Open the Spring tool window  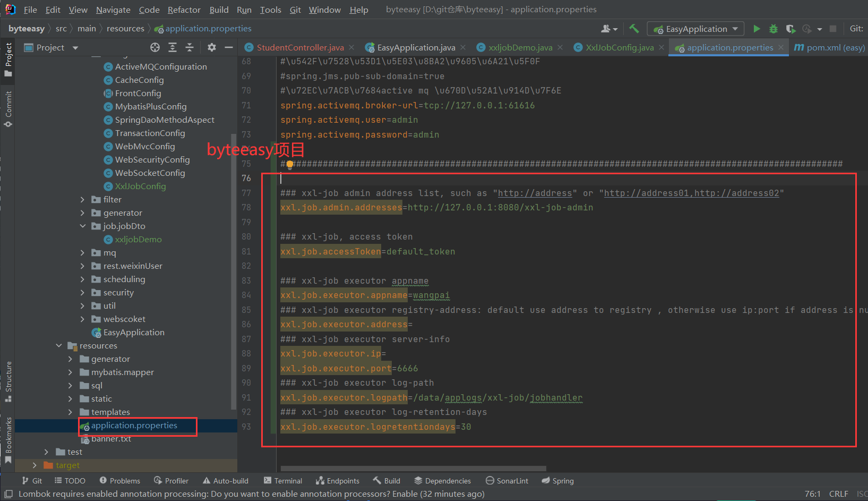pos(557,481)
